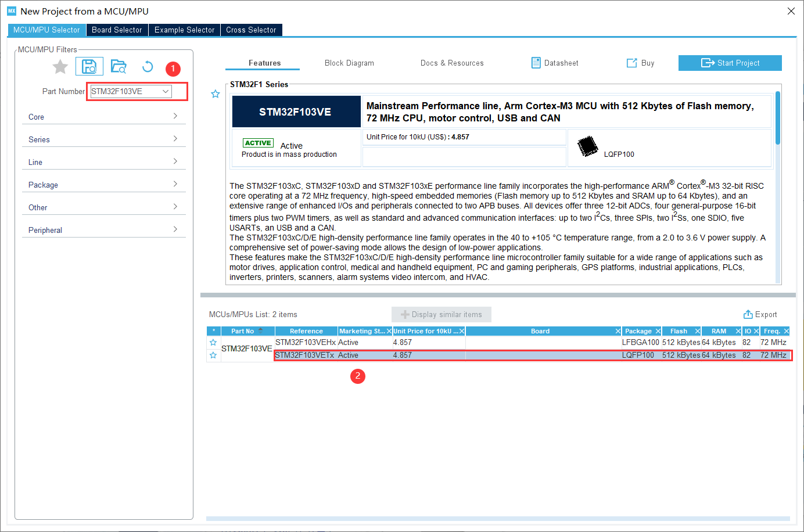Open the Block Diagram tab
Image resolution: width=804 pixels, height=532 pixels.
(x=349, y=63)
